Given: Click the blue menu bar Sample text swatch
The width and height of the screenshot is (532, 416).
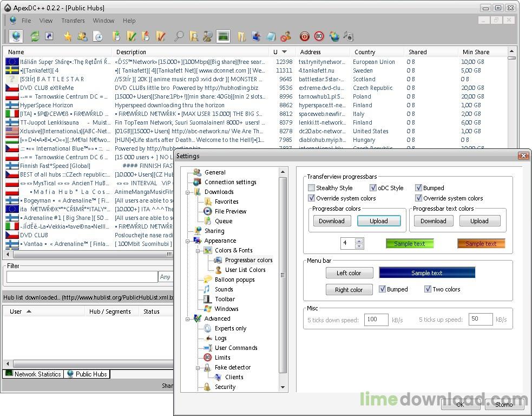Looking at the screenshot, I should (426, 273).
